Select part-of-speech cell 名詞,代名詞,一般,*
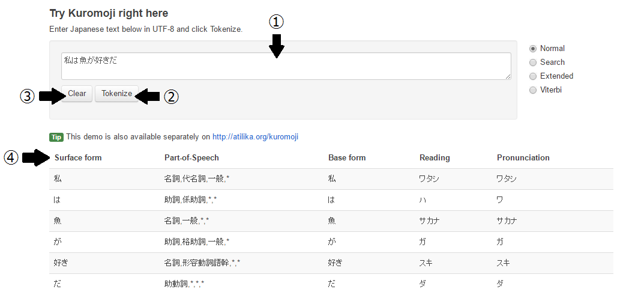Viewport: 644px width, 301px height. (197, 179)
